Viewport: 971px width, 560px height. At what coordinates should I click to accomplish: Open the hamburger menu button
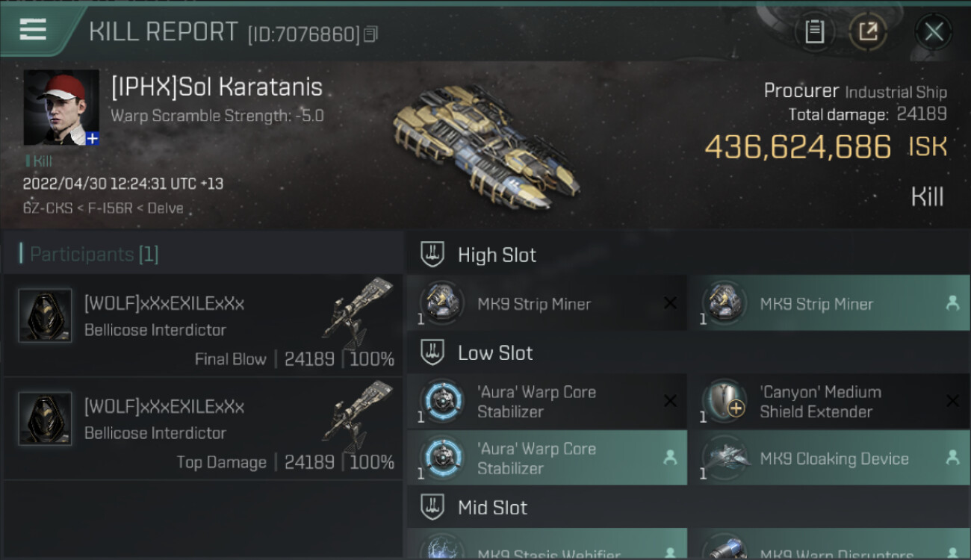click(x=33, y=30)
